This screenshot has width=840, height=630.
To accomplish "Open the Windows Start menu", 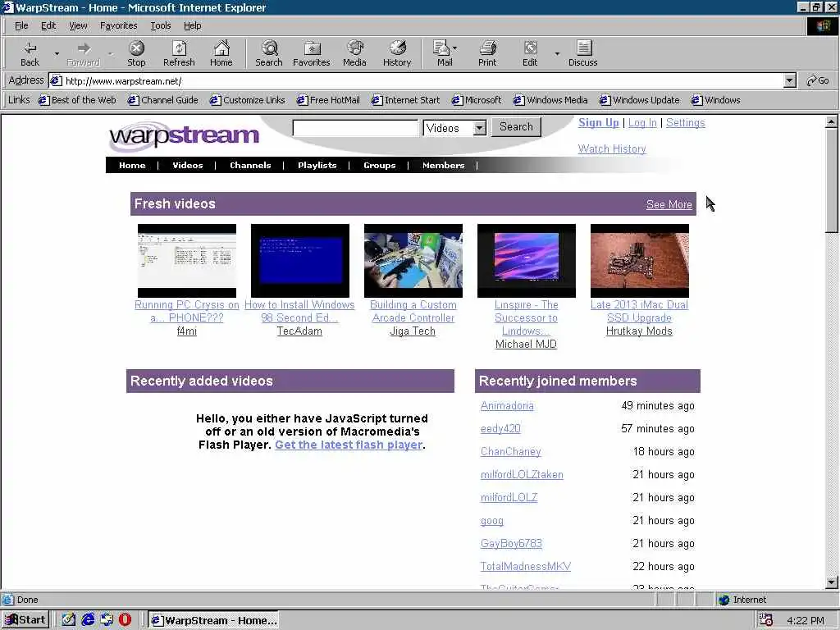I will (25, 620).
